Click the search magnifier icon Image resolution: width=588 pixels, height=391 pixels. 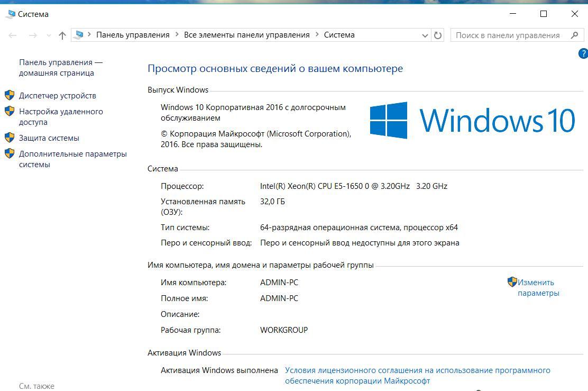tap(574, 35)
